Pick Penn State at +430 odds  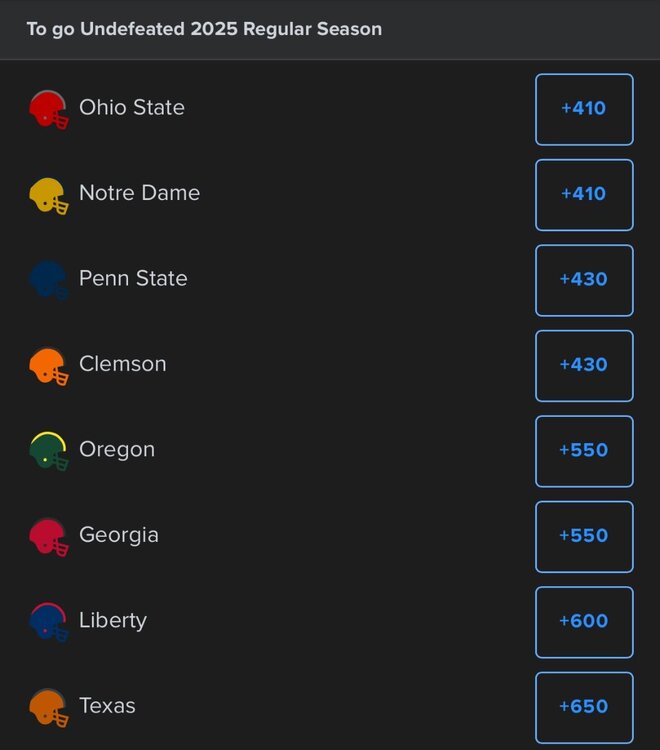pos(584,280)
